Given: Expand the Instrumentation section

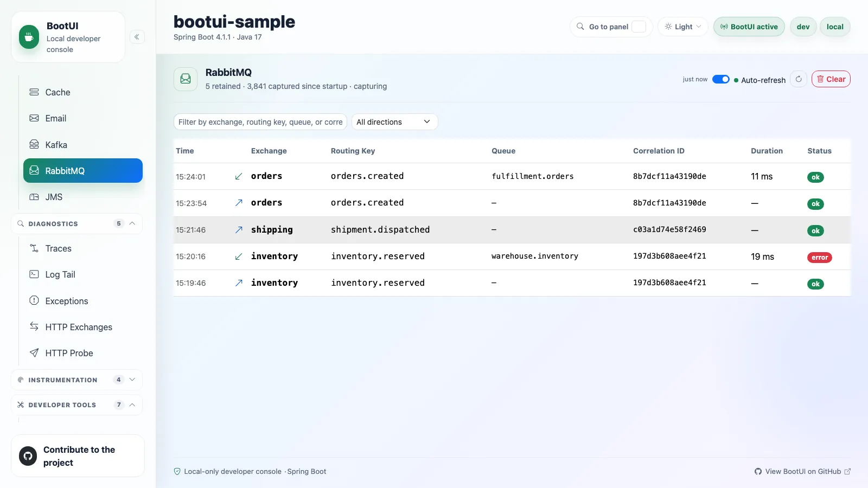Looking at the screenshot, I should (x=76, y=380).
